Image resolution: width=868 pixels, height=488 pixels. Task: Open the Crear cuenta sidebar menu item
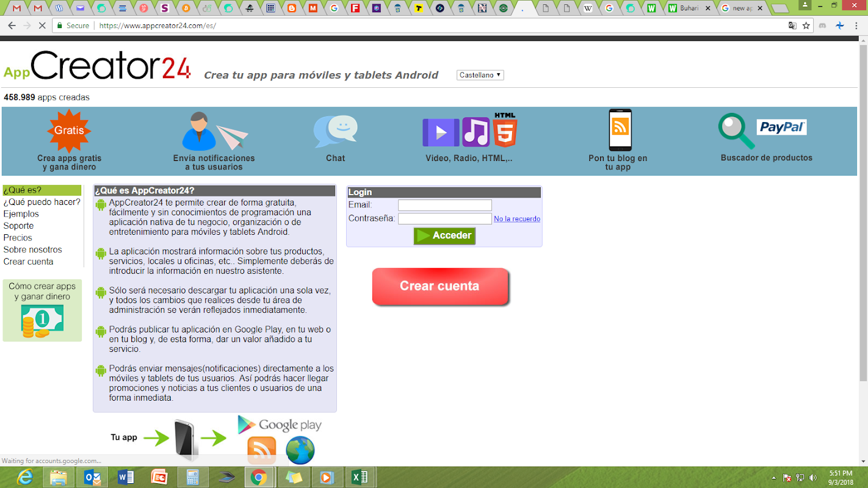29,262
